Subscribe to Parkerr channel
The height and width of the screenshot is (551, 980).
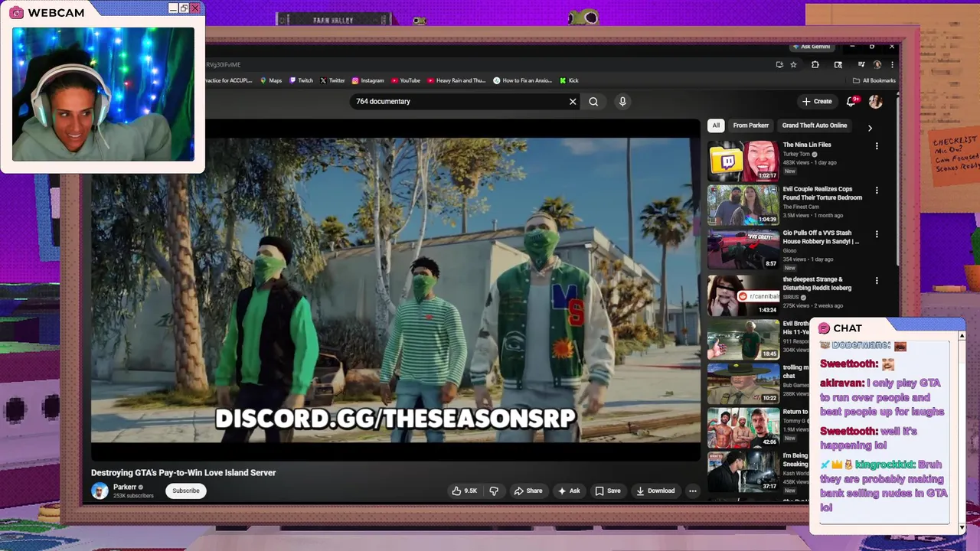[185, 491]
